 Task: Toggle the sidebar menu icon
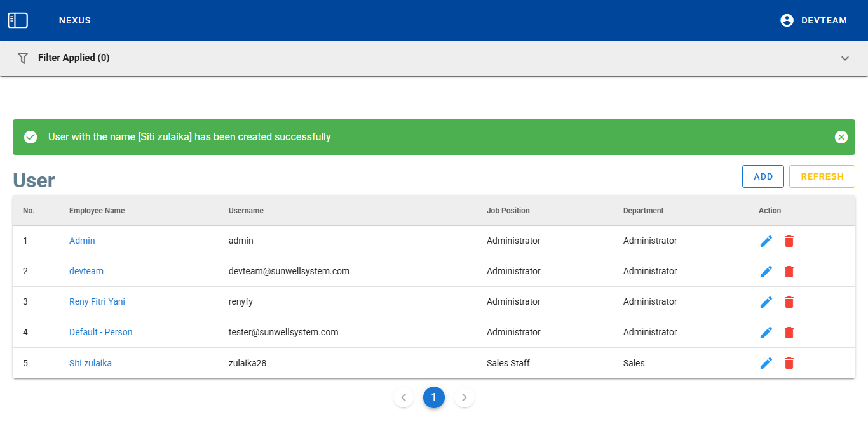(x=18, y=20)
